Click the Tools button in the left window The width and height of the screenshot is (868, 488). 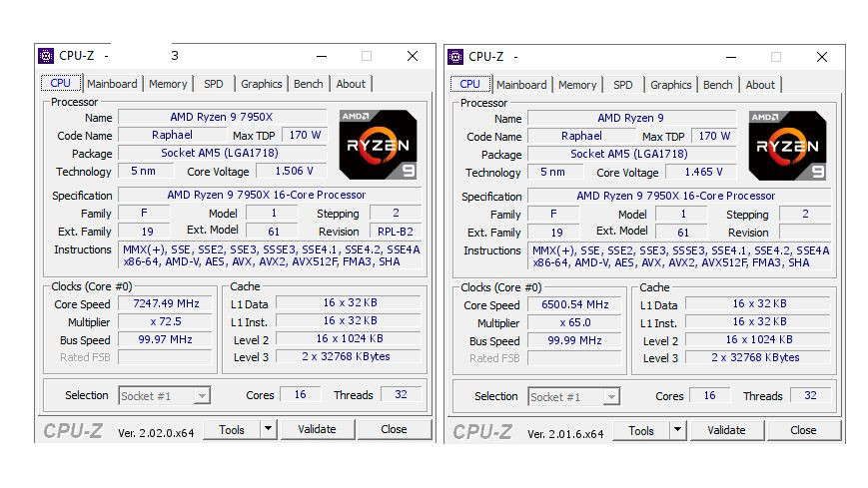(x=232, y=429)
